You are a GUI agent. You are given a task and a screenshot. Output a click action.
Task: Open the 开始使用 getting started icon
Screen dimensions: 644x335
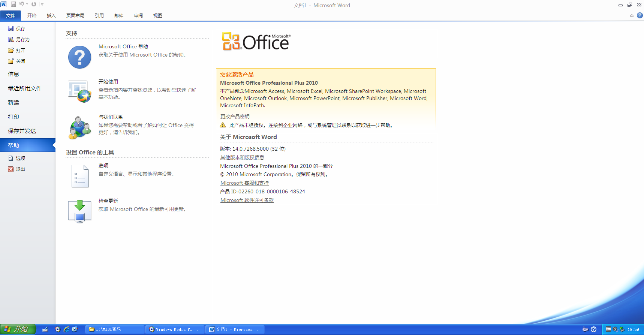pos(79,91)
